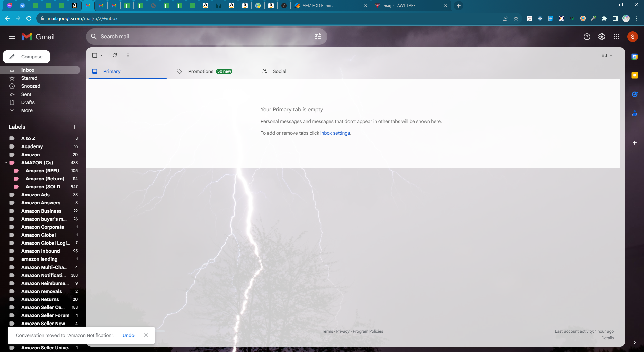Open the Amazon Returns label

coord(40,299)
